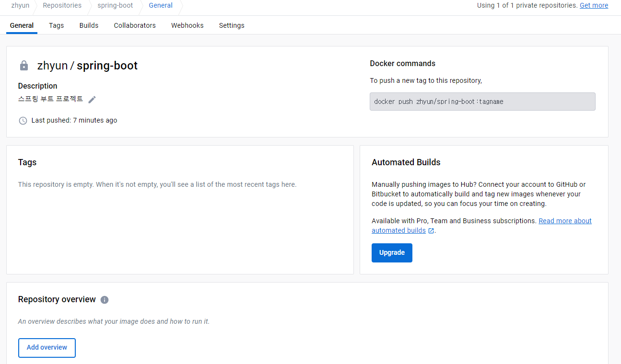
Task: Click the Add overview button
Action: click(x=47, y=348)
